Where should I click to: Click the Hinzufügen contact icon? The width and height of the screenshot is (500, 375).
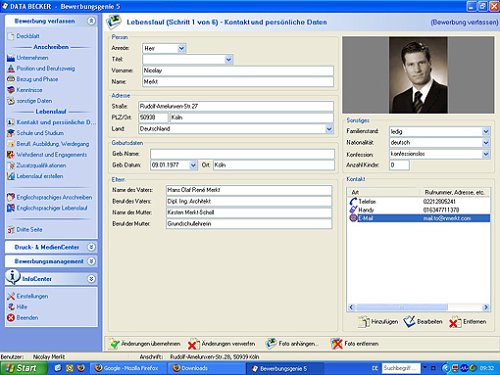(364, 322)
